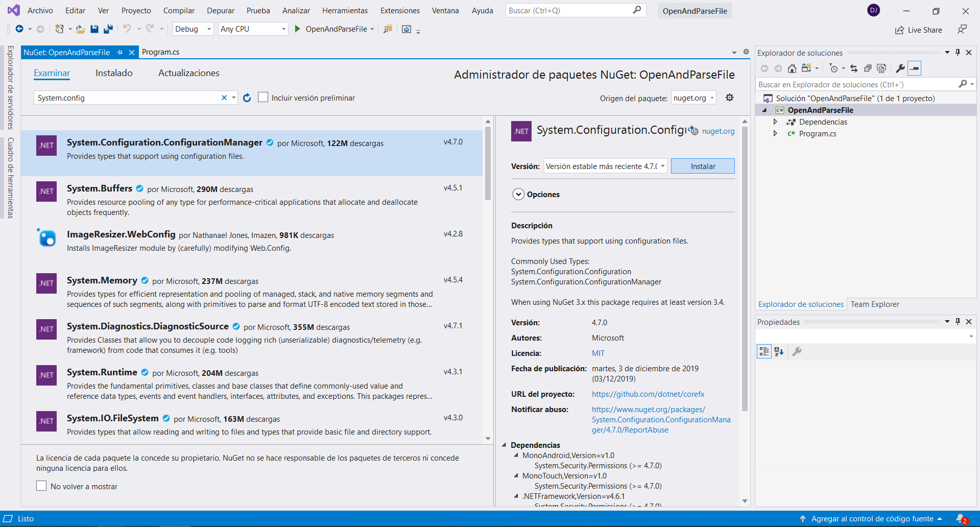Click the wrench Properties icon in Solution Explorer
This screenshot has width=980, height=527.
click(x=900, y=68)
